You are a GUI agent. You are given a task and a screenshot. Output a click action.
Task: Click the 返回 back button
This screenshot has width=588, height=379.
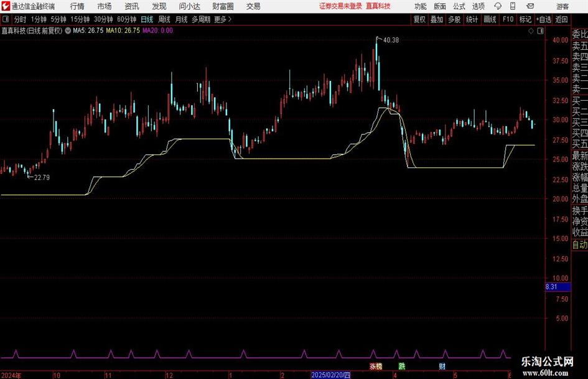(x=561, y=19)
